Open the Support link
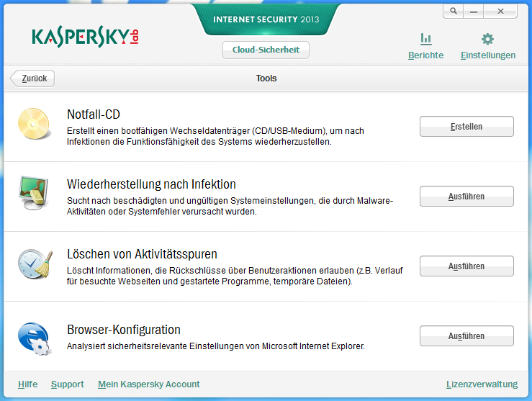Screen dimensions: 532x401 (x=67, y=384)
